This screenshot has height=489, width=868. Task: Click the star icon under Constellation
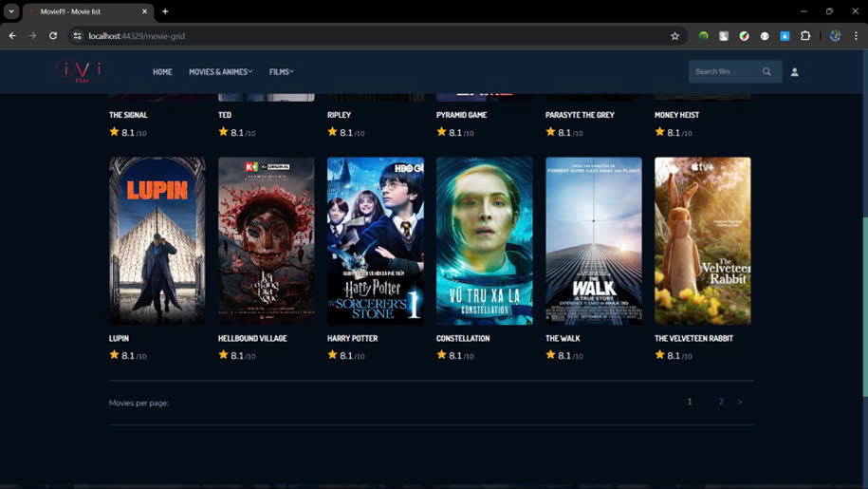tap(441, 354)
